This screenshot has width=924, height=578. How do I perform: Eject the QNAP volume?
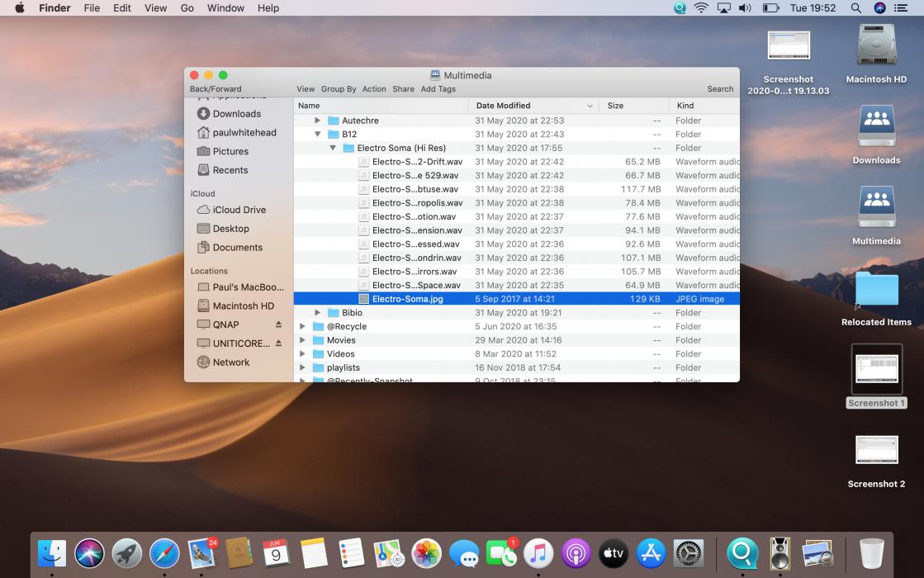(x=278, y=325)
